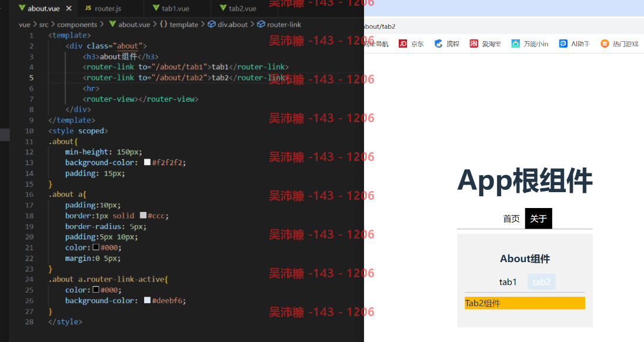Open the 'about.vue' breadcrumb segment
This screenshot has width=644, height=342.
click(x=134, y=25)
